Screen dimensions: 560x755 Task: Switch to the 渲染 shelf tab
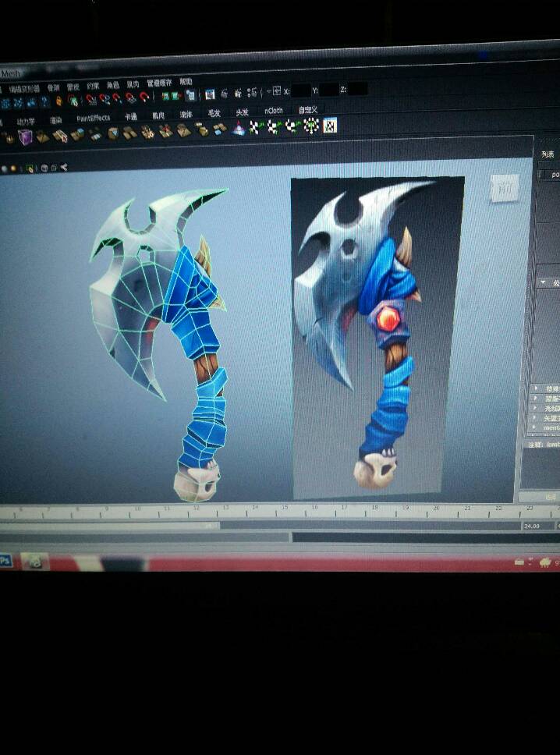pos(56,120)
